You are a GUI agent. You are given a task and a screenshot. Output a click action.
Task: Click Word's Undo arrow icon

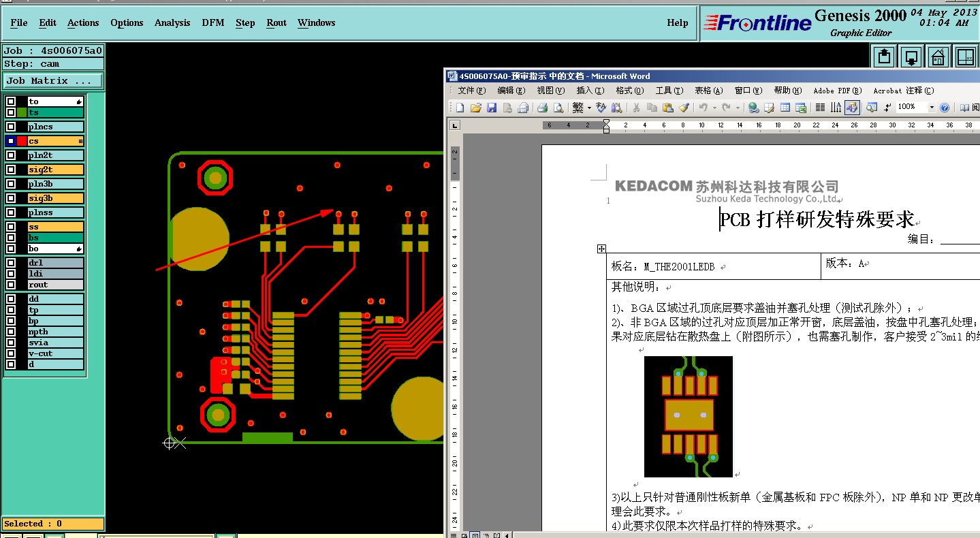703,108
